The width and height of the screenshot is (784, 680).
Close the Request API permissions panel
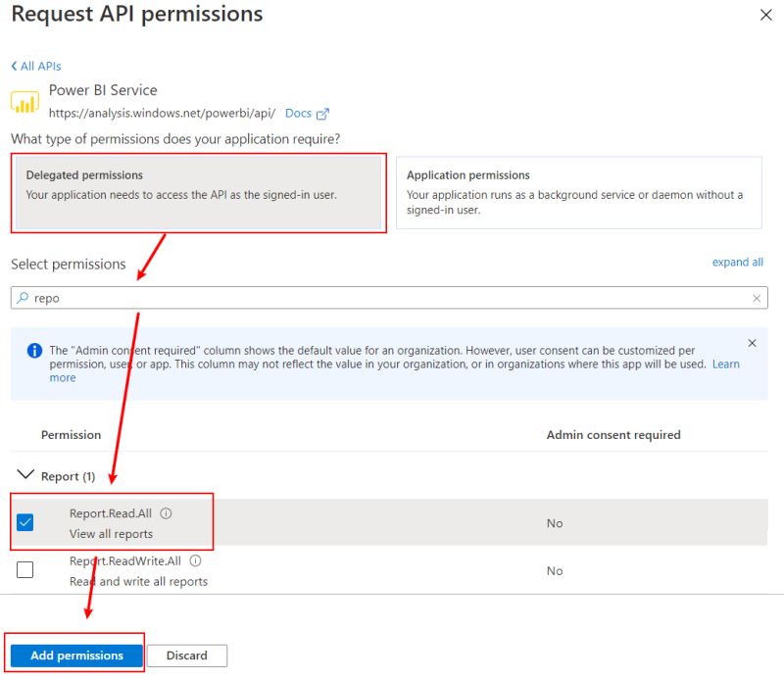[x=765, y=15]
